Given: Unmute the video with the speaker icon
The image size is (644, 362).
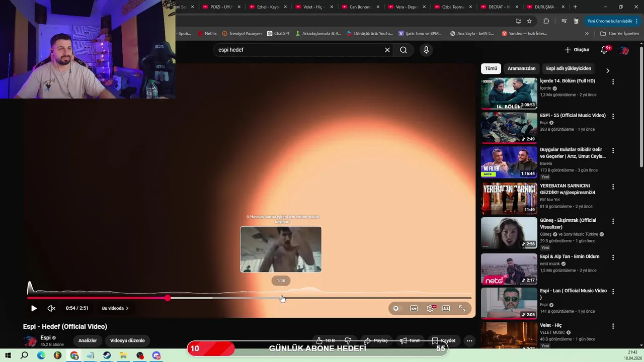Looking at the screenshot, I should tap(51, 308).
